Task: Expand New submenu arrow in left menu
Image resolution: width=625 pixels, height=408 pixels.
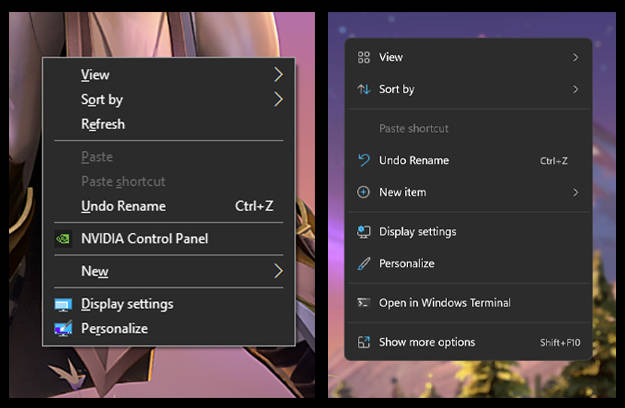Action: 278,271
